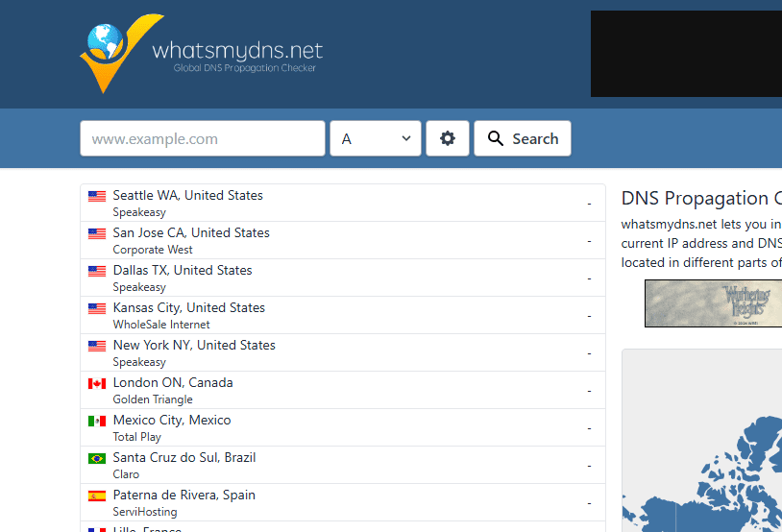Click the Brazil flag beside Santa Cruz do Sul
The image size is (782, 532).
(97, 458)
